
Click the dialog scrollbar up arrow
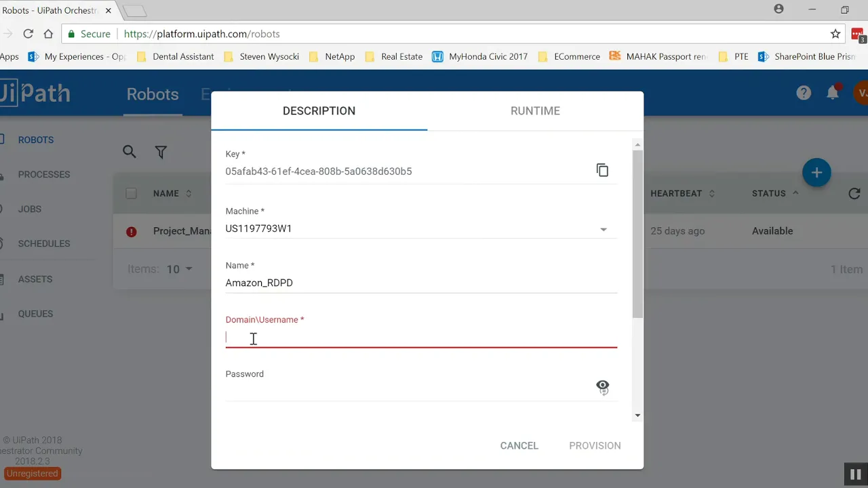point(637,144)
